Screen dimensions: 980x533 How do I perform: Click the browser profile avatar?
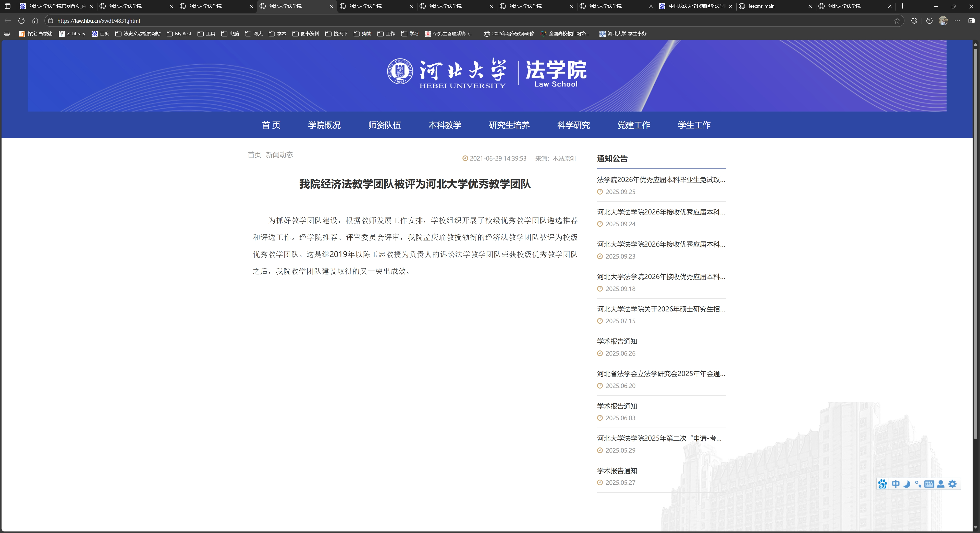943,20
